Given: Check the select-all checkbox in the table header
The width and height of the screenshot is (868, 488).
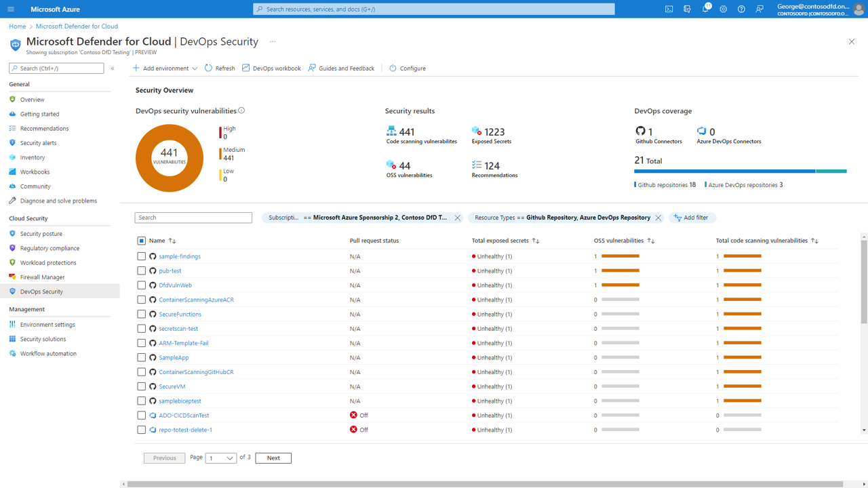Looking at the screenshot, I should pyautogui.click(x=141, y=241).
